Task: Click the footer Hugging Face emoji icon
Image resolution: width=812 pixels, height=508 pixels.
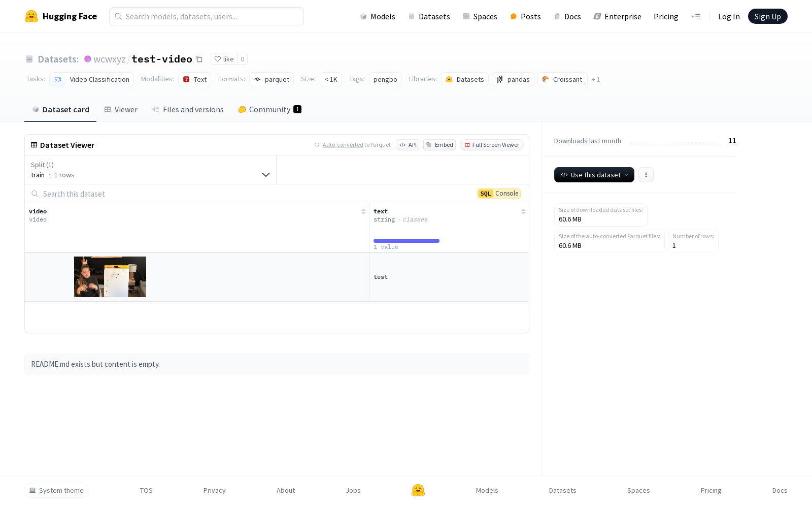Action: click(x=418, y=490)
